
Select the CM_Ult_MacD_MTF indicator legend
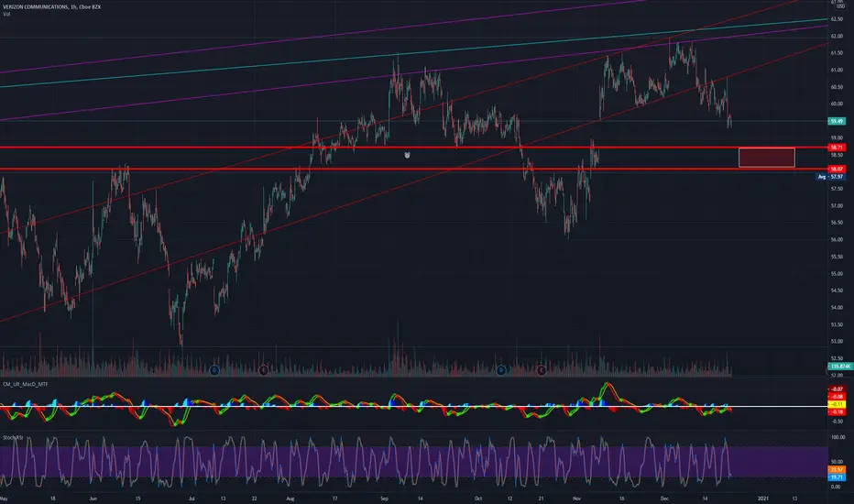click(25, 384)
